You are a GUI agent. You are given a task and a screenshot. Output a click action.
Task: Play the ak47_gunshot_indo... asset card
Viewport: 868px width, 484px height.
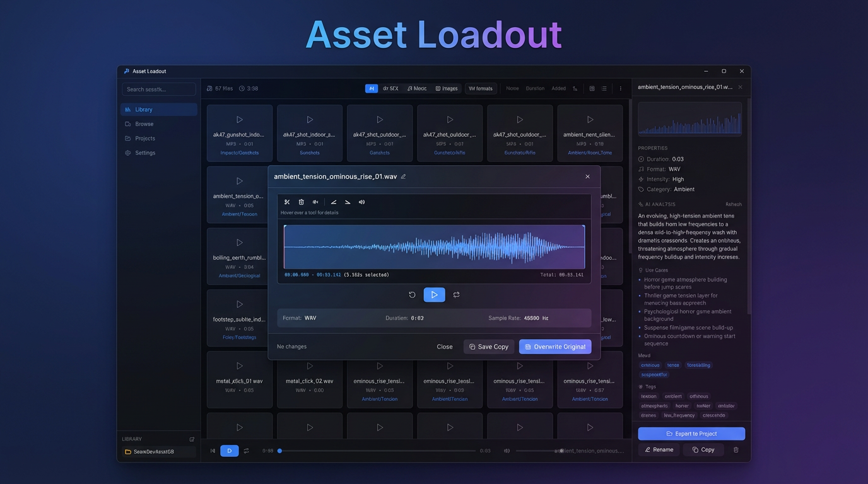pyautogui.click(x=240, y=120)
